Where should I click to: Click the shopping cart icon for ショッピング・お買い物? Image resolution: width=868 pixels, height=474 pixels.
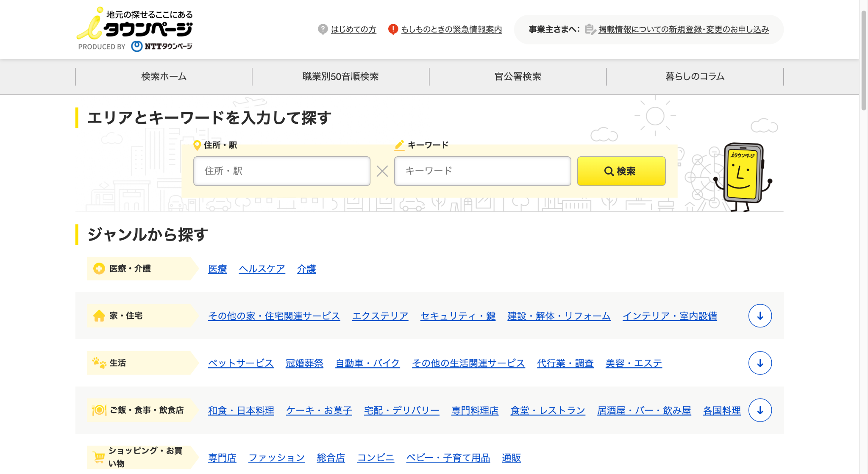(x=98, y=457)
